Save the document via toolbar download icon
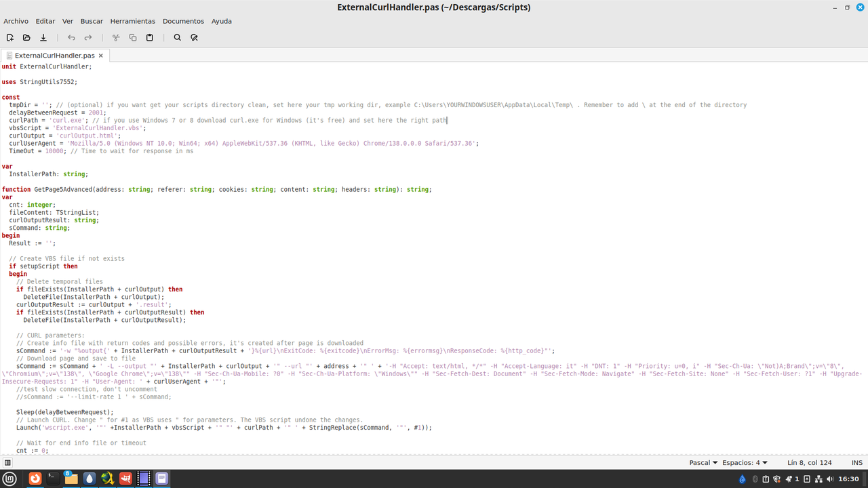868x488 pixels. (x=43, y=38)
